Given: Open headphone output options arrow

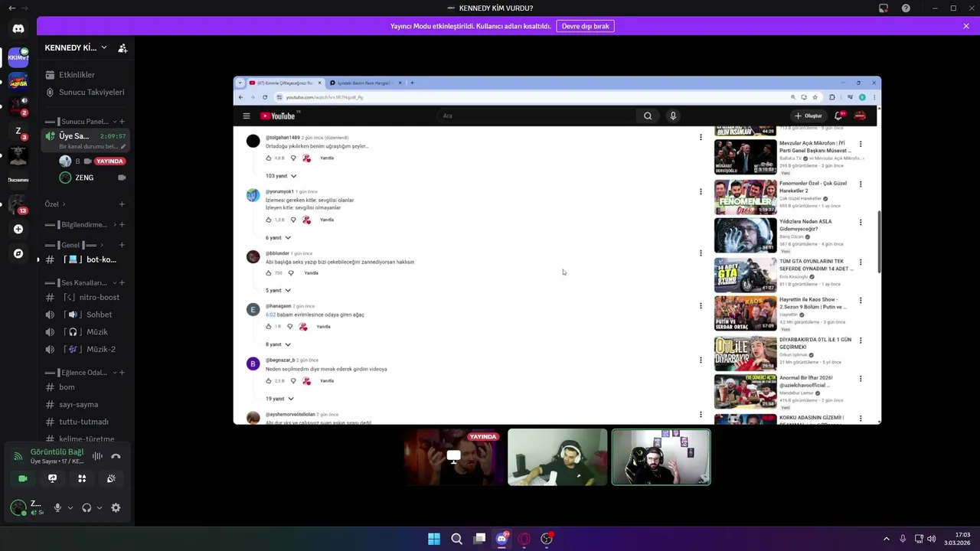Looking at the screenshot, I should tap(99, 507).
